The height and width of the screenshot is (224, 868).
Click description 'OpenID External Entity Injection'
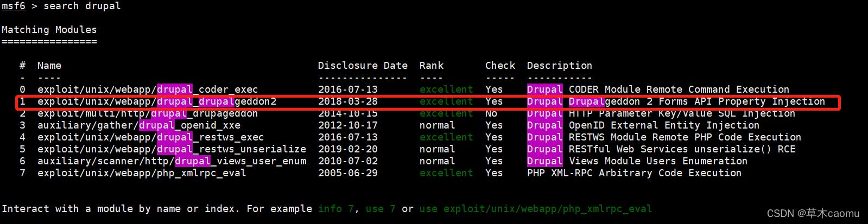click(x=664, y=125)
